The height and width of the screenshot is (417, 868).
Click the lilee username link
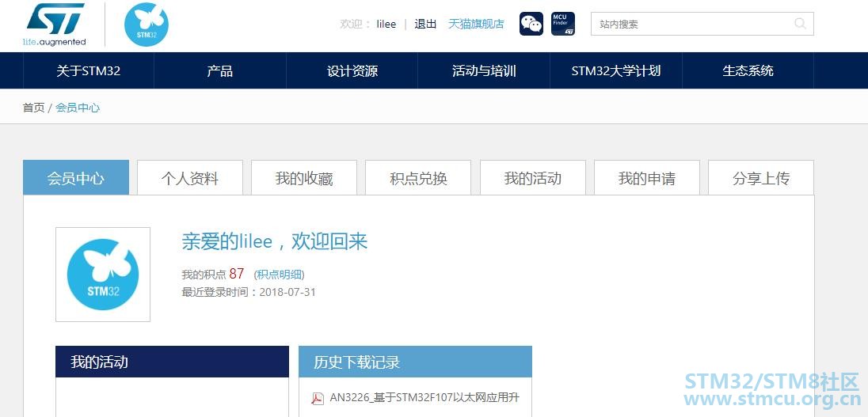tap(386, 25)
